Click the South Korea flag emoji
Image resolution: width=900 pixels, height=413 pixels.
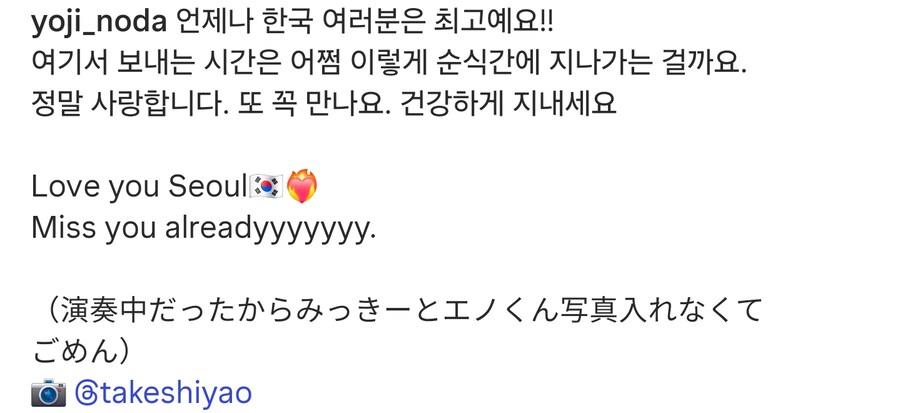pyautogui.click(x=265, y=187)
